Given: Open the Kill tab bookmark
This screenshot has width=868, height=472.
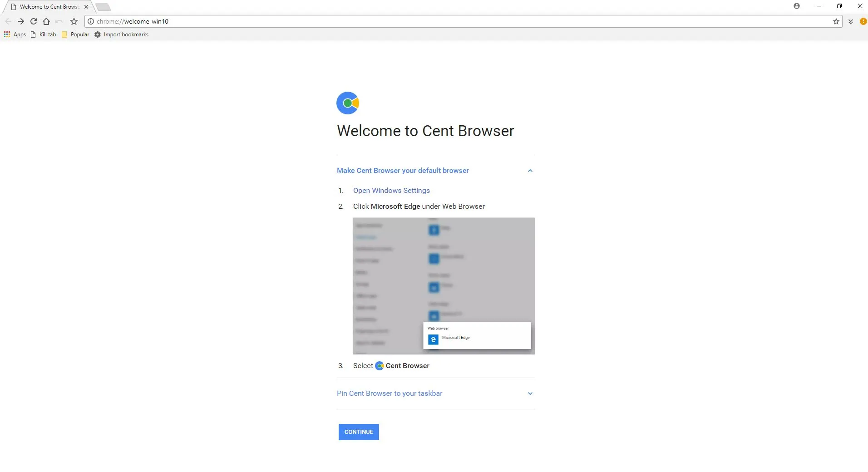Looking at the screenshot, I should (43, 34).
